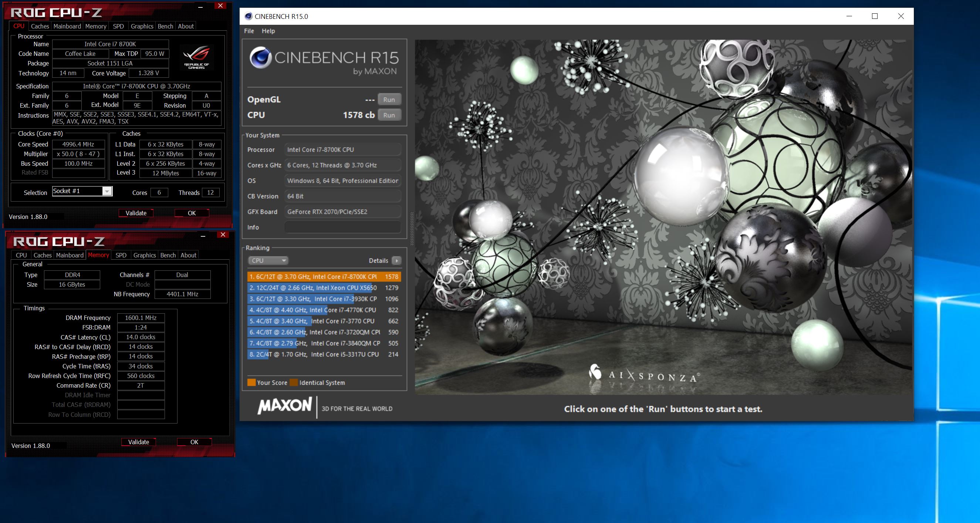Maximize the Cinebench R15.0 window
This screenshot has height=523, width=980.
coord(875,16)
